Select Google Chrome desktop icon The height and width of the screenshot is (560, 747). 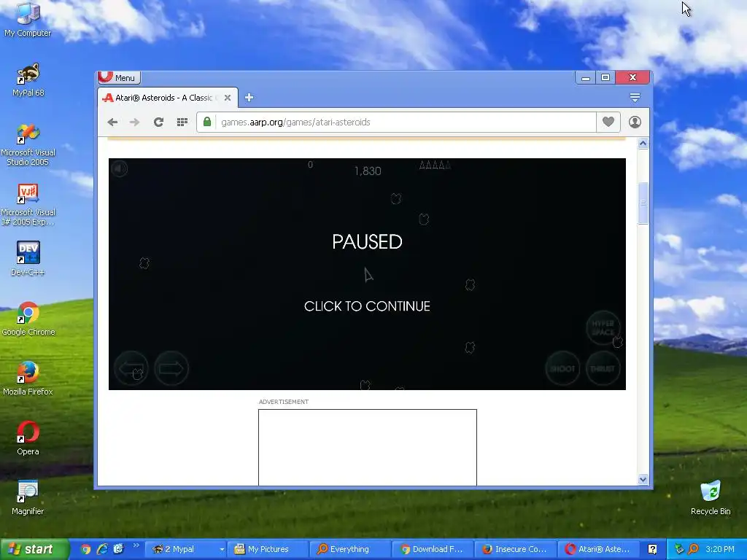coord(28,319)
